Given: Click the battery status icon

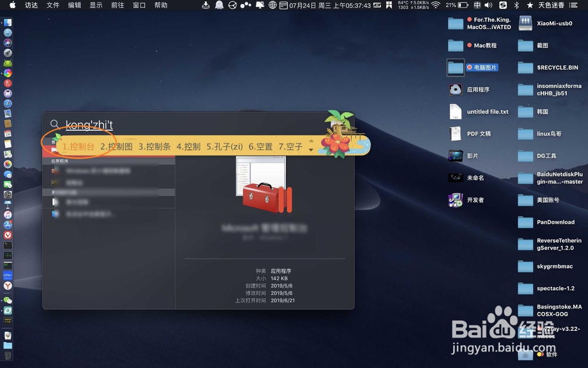Looking at the screenshot, I should pyautogui.click(x=463, y=5).
